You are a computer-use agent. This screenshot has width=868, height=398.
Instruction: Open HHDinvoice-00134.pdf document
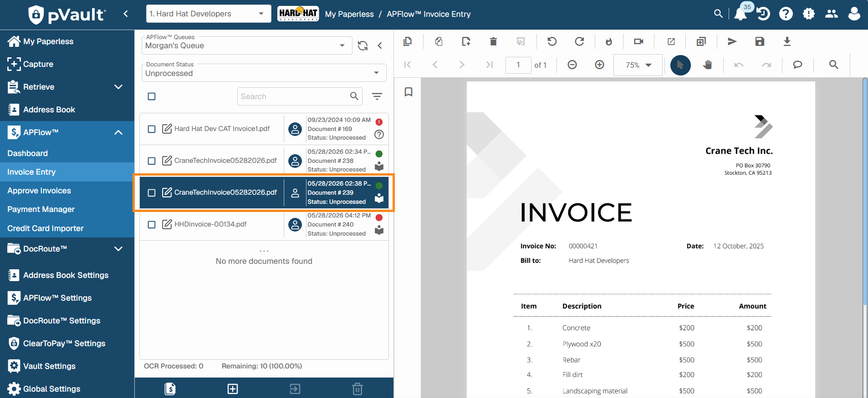click(x=210, y=224)
